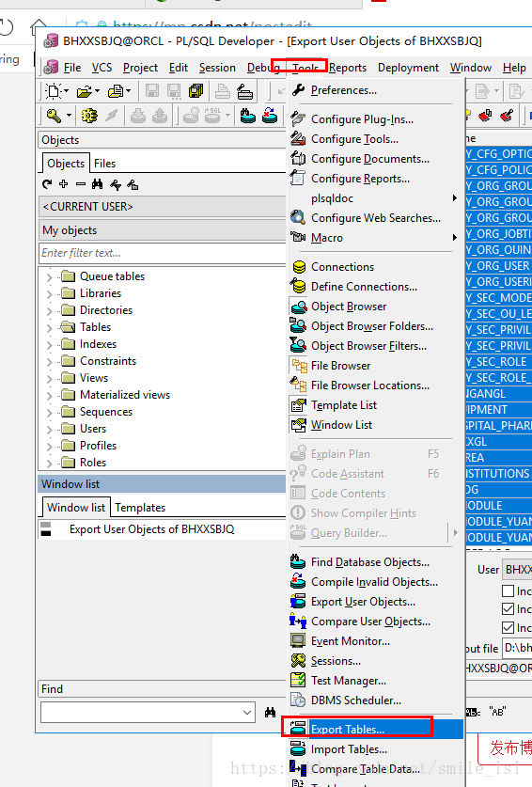Expand the Queue tables folder node
This screenshot has height=787, width=532.
click(49, 277)
